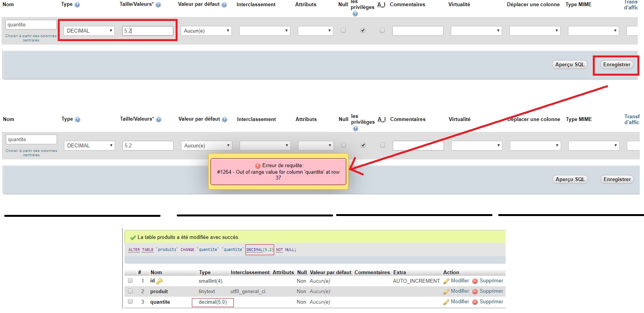Click the green success checkmark icon

(x=133, y=237)
